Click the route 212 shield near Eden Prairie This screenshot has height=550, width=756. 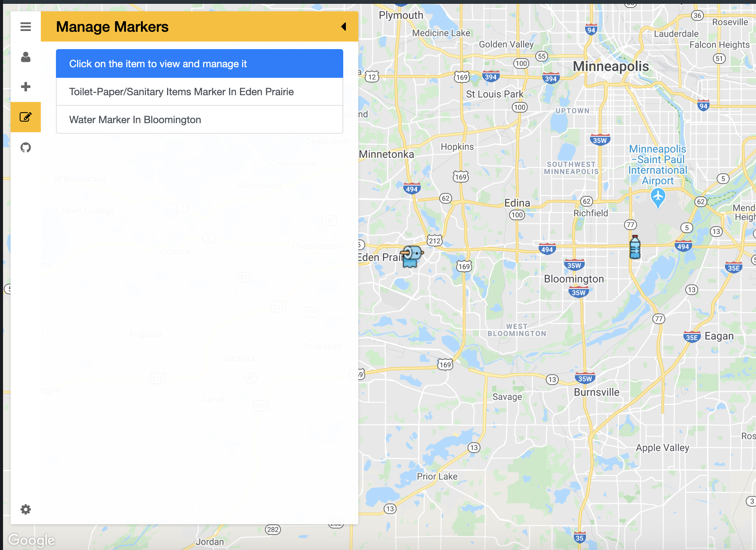pos(434,241)
